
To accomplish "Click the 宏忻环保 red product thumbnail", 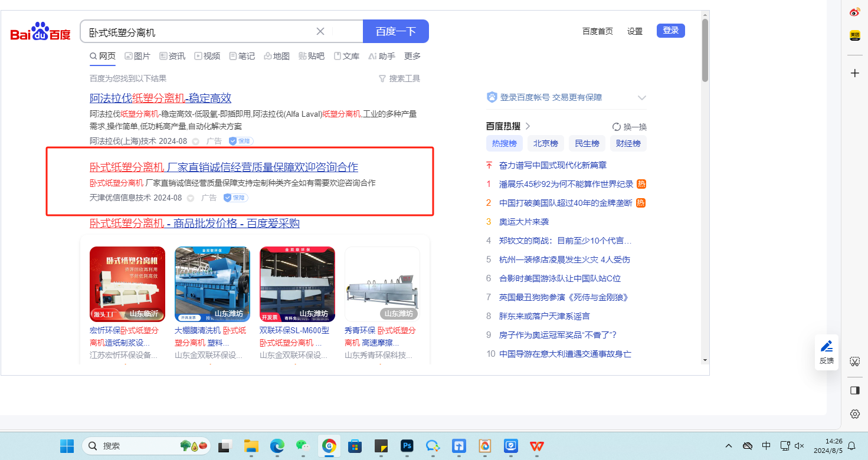I will pos(127,284).
